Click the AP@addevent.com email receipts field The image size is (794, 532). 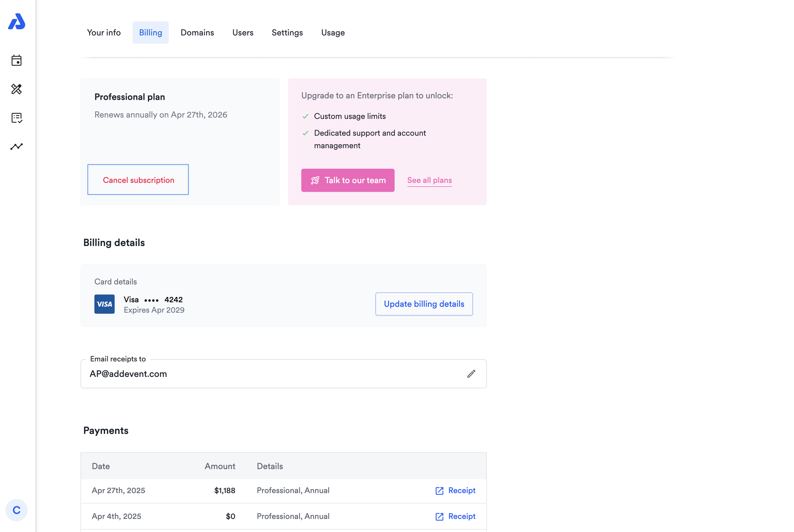(284, 374)
